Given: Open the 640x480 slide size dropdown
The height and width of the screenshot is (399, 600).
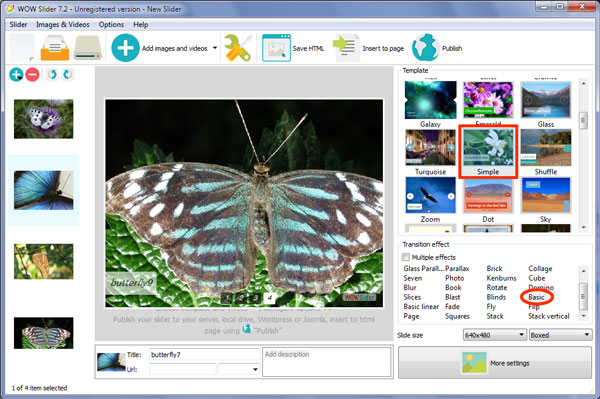Looking at the screenshot, I should click(494, 335).
